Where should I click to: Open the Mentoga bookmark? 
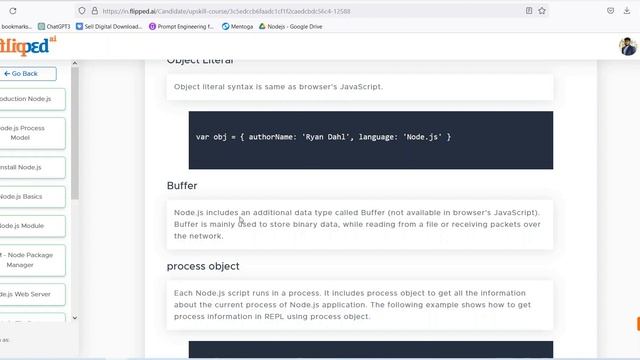coord(238,27)
